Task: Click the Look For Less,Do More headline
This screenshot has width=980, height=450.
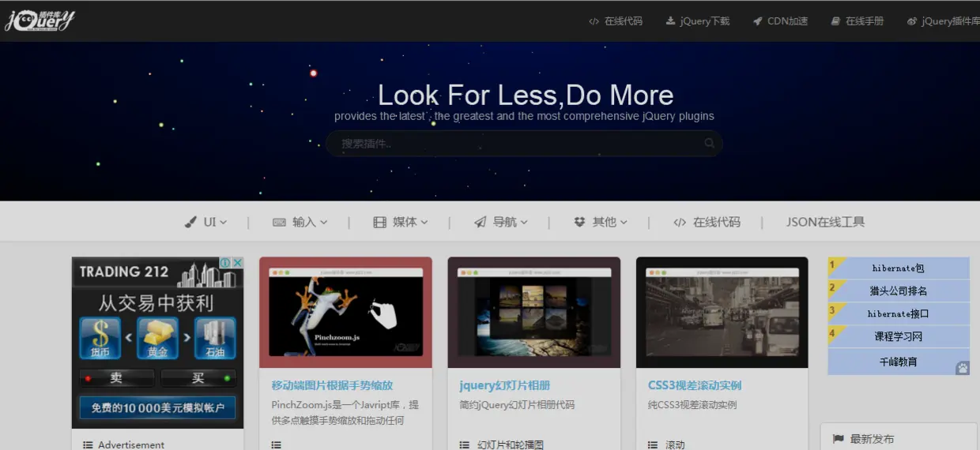Action: click(x=526, y=96)
